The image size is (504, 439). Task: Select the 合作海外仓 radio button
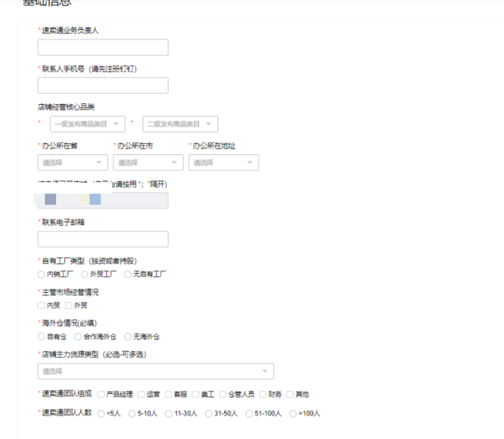pyautogui.click(x=79, y=337)
